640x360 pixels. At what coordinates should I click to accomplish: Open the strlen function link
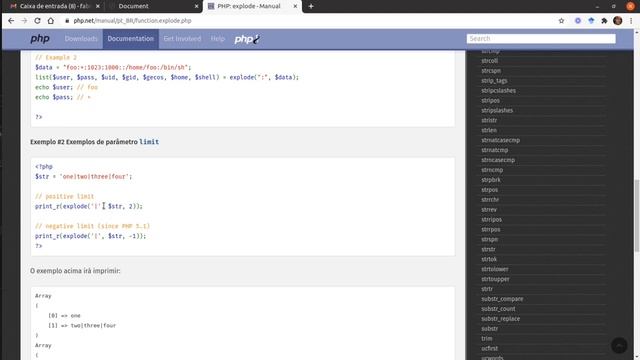point(489,130)
